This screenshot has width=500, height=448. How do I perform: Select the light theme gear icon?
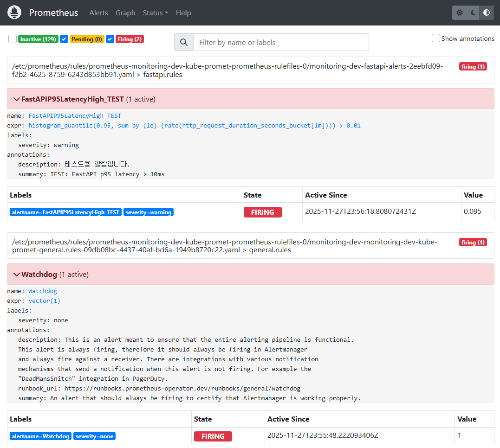point(459,13)
